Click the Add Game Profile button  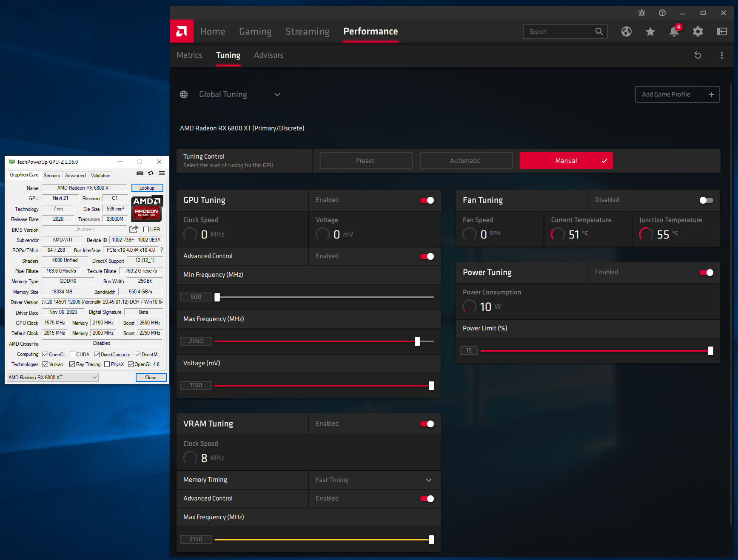click(x=677, y=94)
